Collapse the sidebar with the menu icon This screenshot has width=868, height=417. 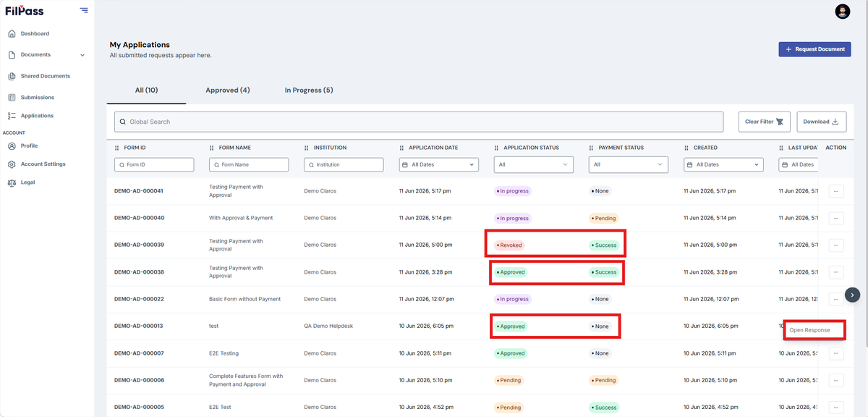click(x=85, y=10)
